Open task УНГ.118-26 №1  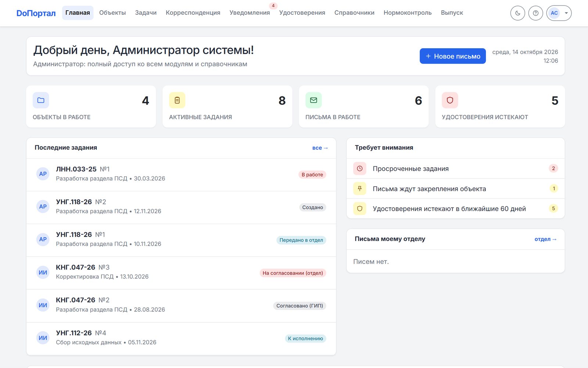pos(181,240)
